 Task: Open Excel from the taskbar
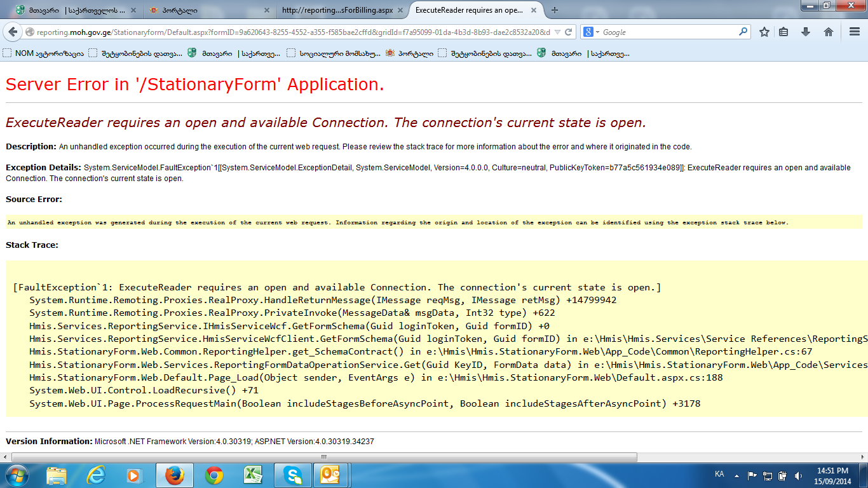(x=253, y=475)
